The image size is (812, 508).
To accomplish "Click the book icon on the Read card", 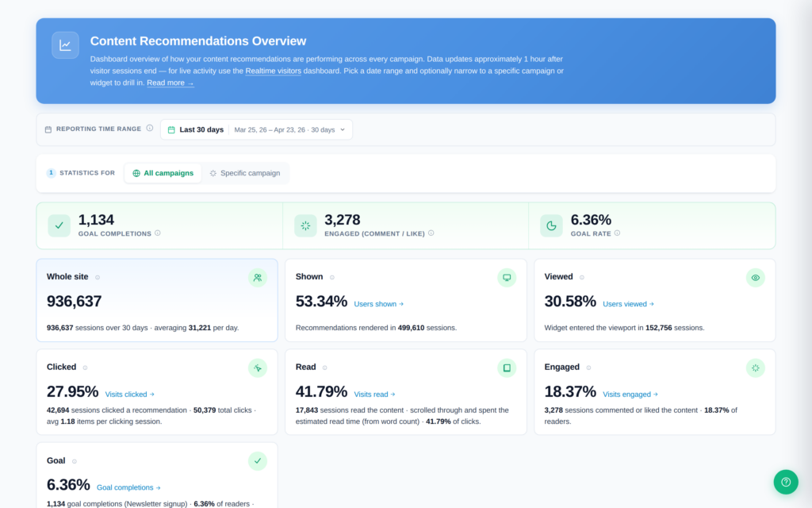I will pyautogui.click(x=507, y=368).
